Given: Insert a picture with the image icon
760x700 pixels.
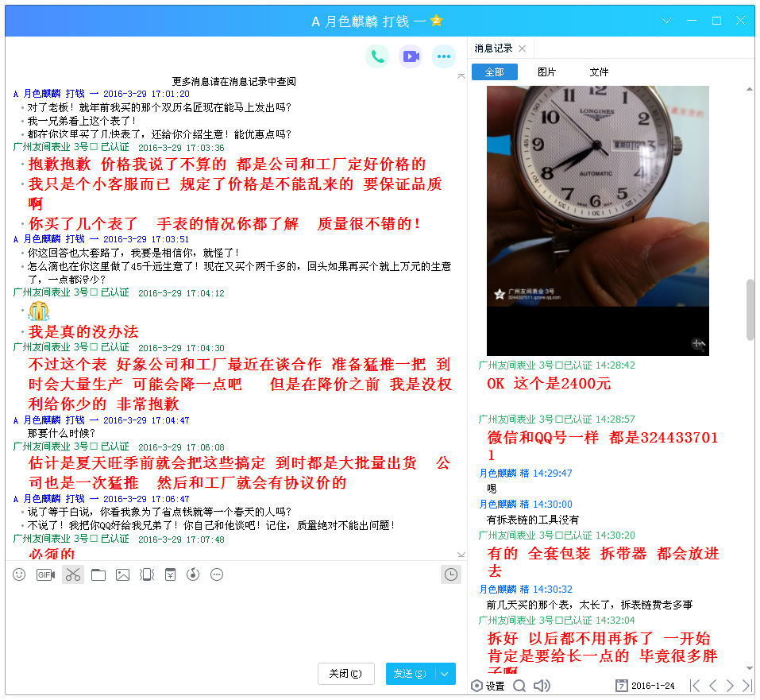Looking at the screenshot, I should (x=122, y=574).
